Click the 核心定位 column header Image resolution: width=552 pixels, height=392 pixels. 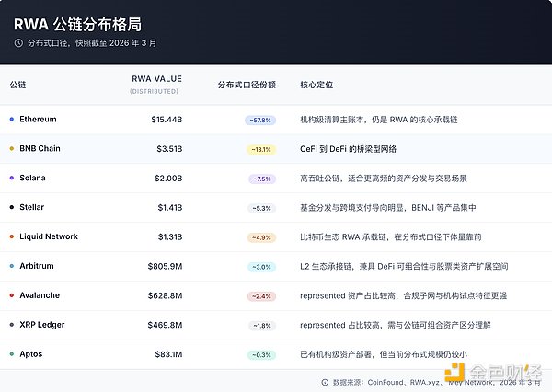point(316,84)
